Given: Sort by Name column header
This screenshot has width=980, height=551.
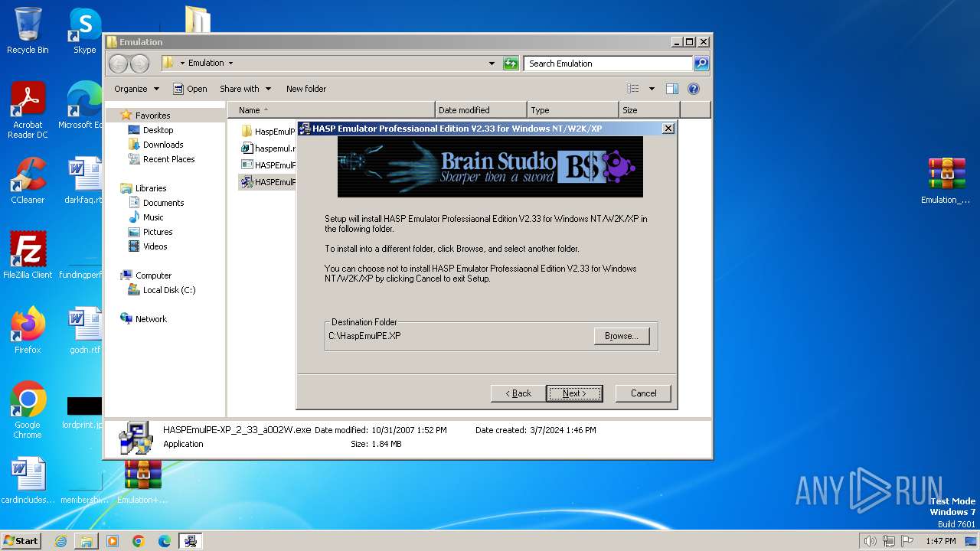Looking at the screenshot, I should coord(331,110).
